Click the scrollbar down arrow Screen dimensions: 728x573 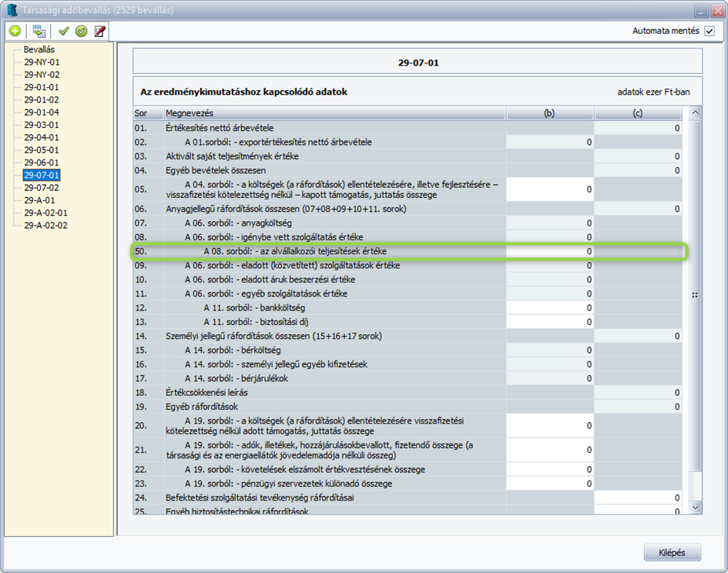click(x=695, y=508)
